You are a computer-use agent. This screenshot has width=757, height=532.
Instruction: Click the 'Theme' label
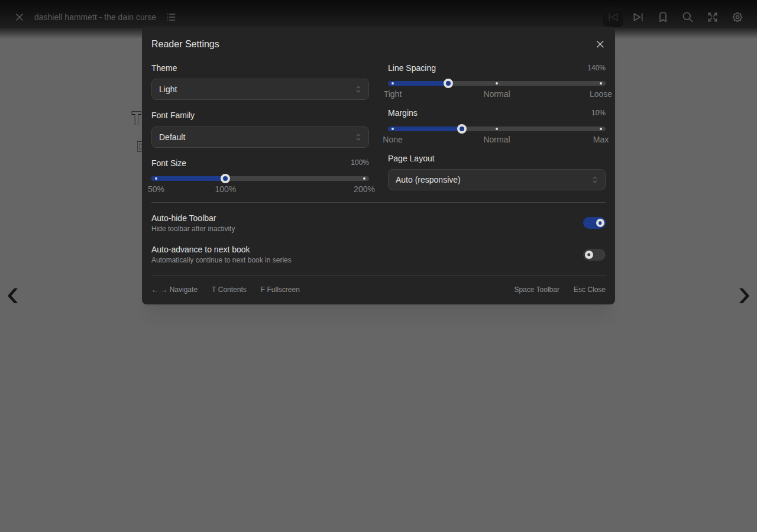[x=164, y=68]
